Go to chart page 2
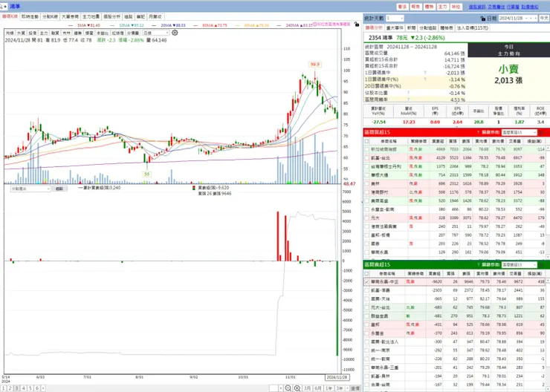This screenshot has width=550, height=392. point(10,388)
